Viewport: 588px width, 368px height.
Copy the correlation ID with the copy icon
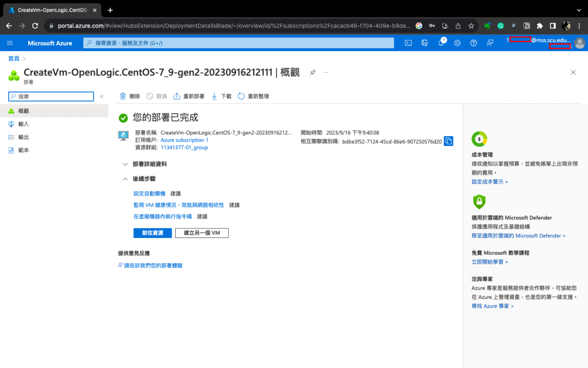(448, 141)
